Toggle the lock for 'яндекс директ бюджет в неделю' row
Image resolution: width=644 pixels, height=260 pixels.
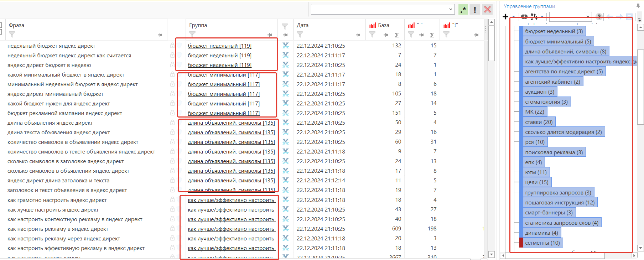tap(172, 65)
